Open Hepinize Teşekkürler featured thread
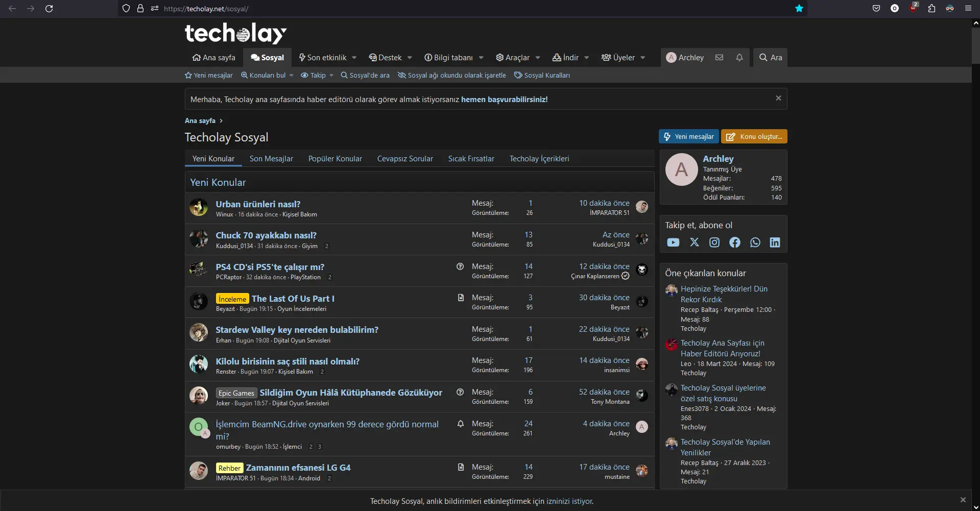 [724, 294]
